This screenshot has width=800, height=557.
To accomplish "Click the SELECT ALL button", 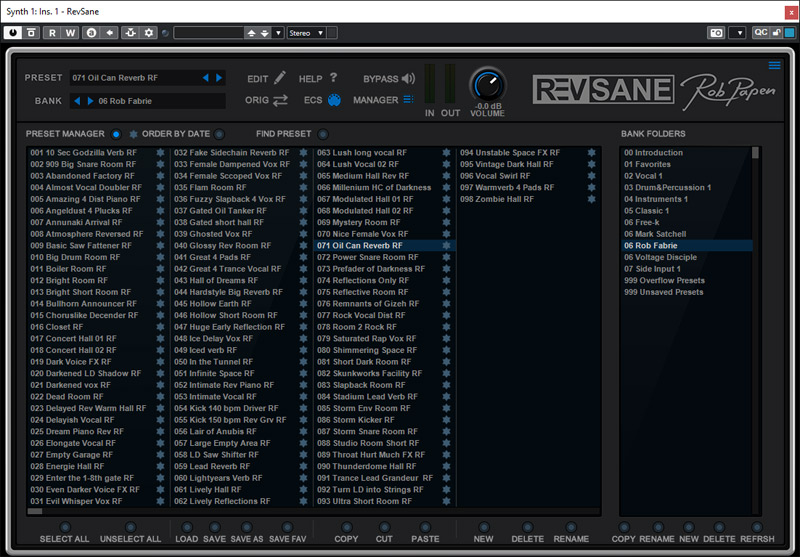I will [65, 527].
